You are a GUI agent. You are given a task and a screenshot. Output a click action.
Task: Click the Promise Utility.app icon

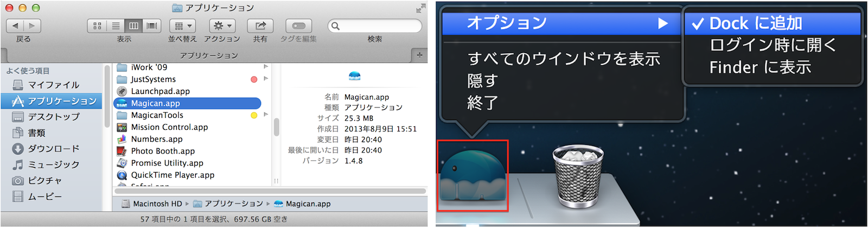point(122,163)
